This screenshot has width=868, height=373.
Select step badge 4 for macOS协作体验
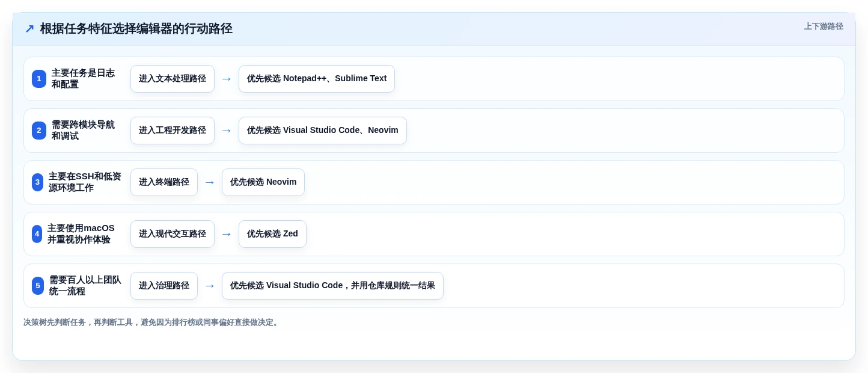37,234
